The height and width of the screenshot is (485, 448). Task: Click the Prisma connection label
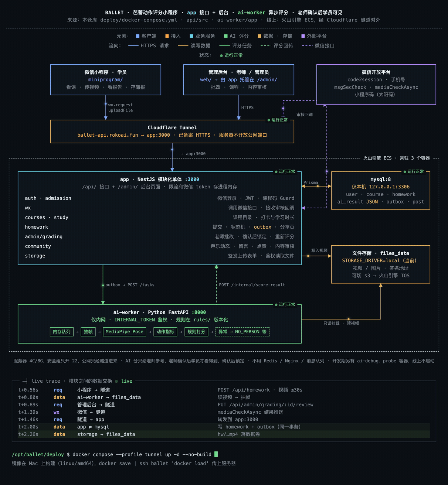coord(310,182)
